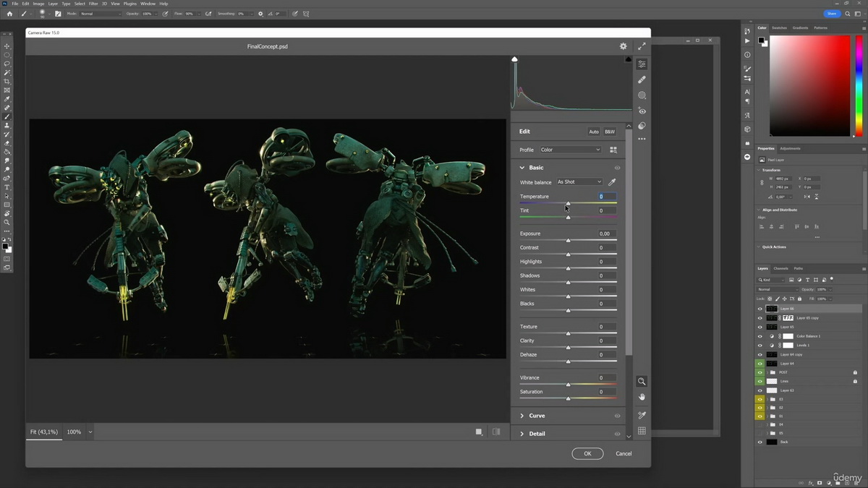Select the Crop tool in Photoshop toolbar
The height and width of the screenshot is (488, 868).
[7, 82]
